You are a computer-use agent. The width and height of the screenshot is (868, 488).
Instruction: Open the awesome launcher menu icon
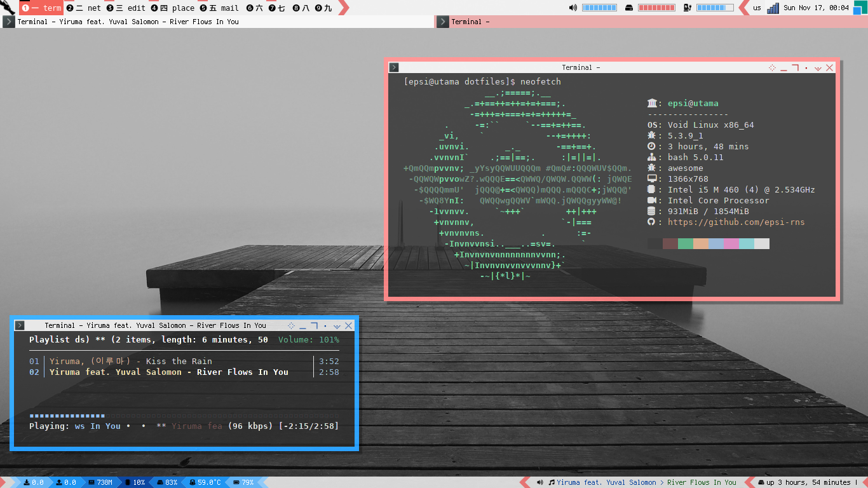pyautogui.click(x=8, y=8)
